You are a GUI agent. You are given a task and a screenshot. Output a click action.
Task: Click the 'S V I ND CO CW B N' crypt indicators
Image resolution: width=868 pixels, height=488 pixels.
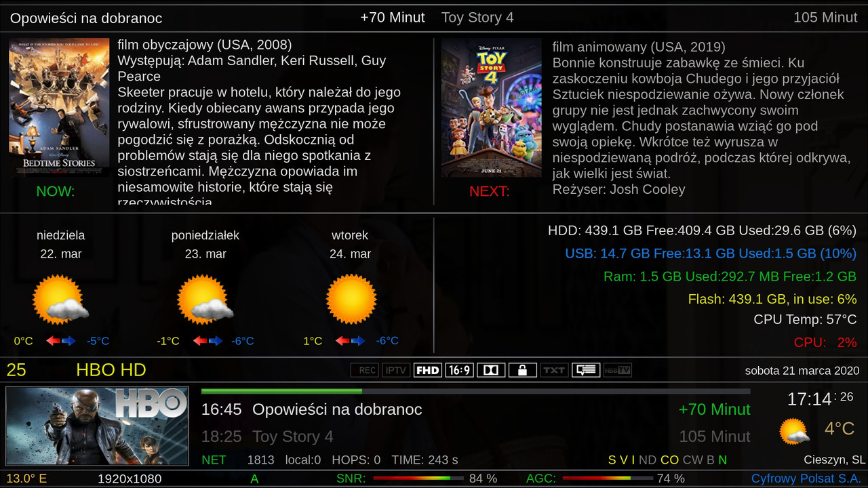668,460
